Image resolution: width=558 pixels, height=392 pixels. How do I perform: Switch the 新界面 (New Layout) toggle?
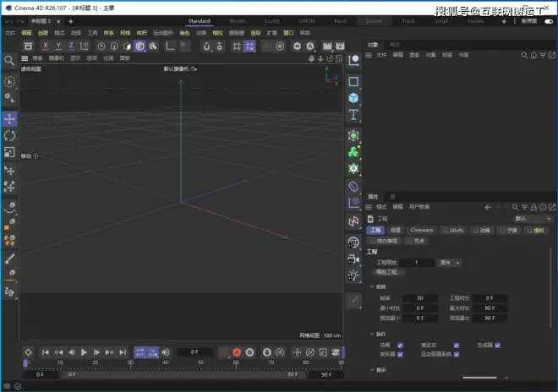[x=547, y=20]
